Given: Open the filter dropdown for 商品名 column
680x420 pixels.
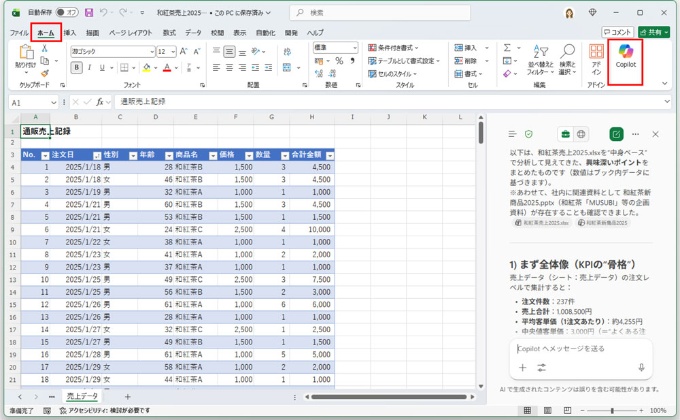Looking at the screenshot, I should click(x=213, y=155).
